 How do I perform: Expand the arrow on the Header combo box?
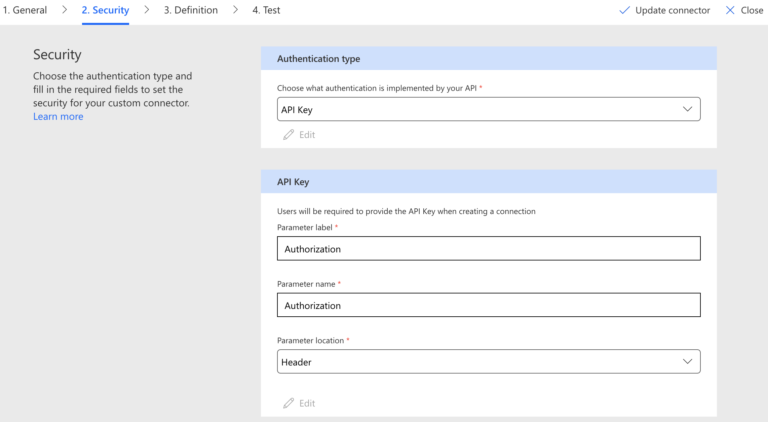pyautogui.click(x=686, y=361)
